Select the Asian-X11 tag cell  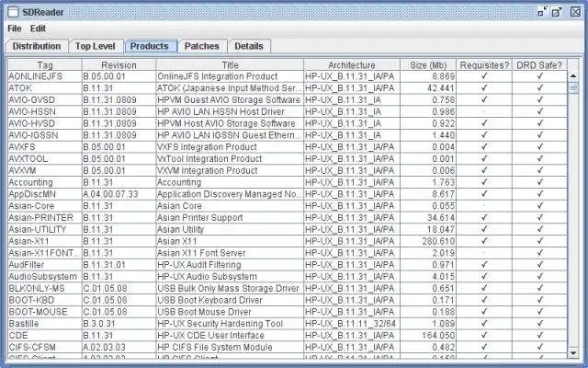45,241
